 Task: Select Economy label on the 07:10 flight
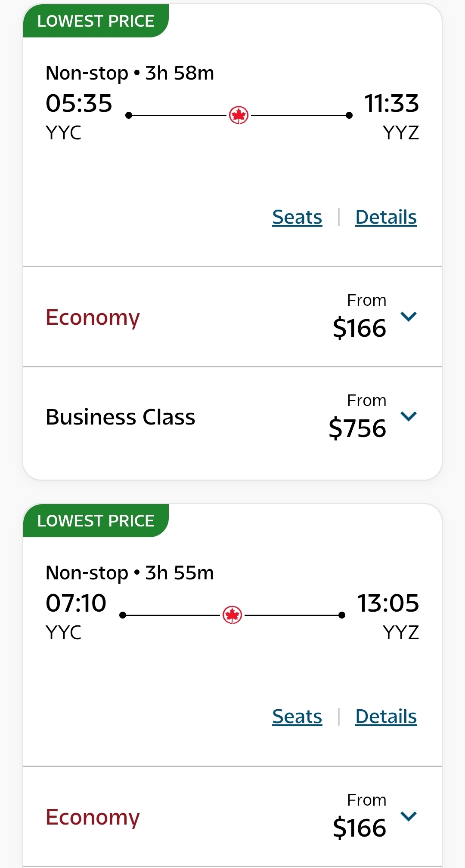click(93, 817)
